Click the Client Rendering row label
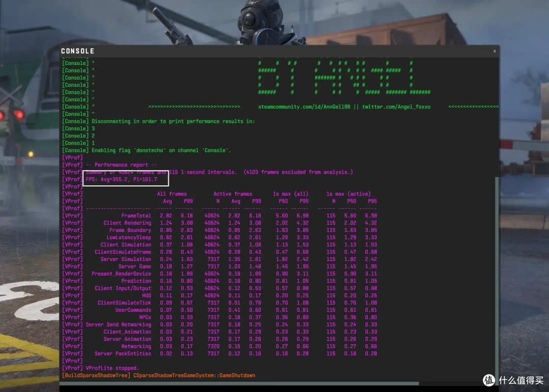 point(128,223)
